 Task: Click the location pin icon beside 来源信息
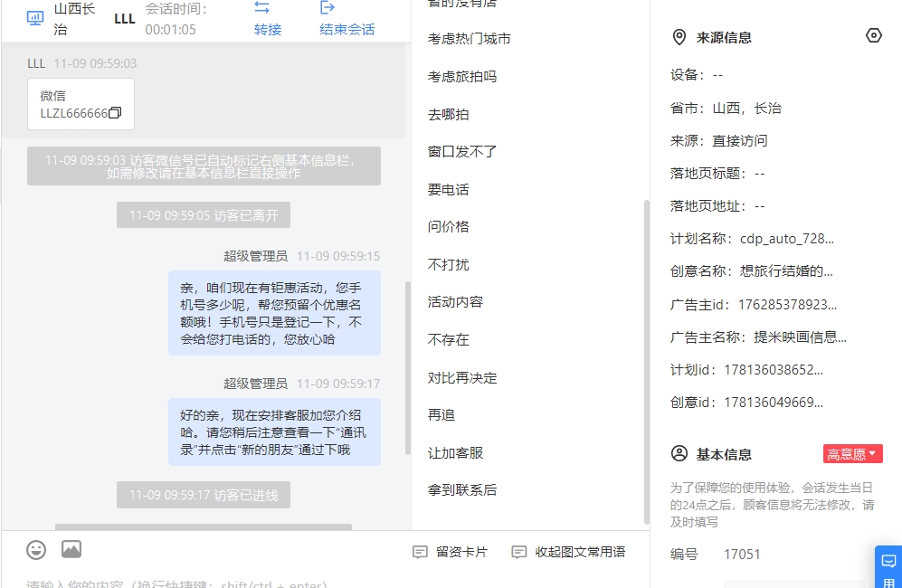(679, 37)
